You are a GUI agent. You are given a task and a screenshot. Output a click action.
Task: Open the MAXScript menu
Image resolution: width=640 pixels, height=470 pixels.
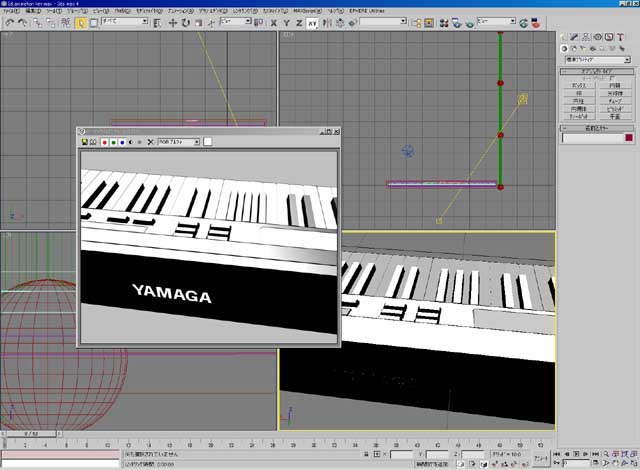coord(307,11)
